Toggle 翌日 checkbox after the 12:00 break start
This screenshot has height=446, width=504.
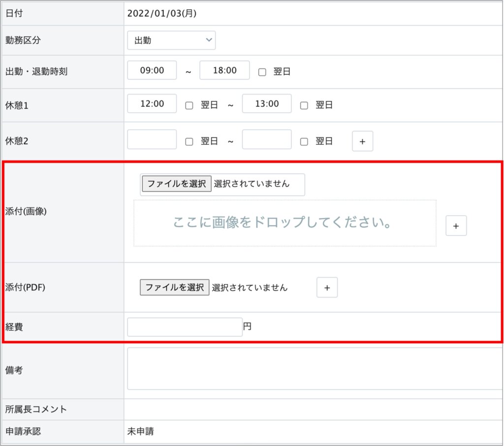point(189,105)
